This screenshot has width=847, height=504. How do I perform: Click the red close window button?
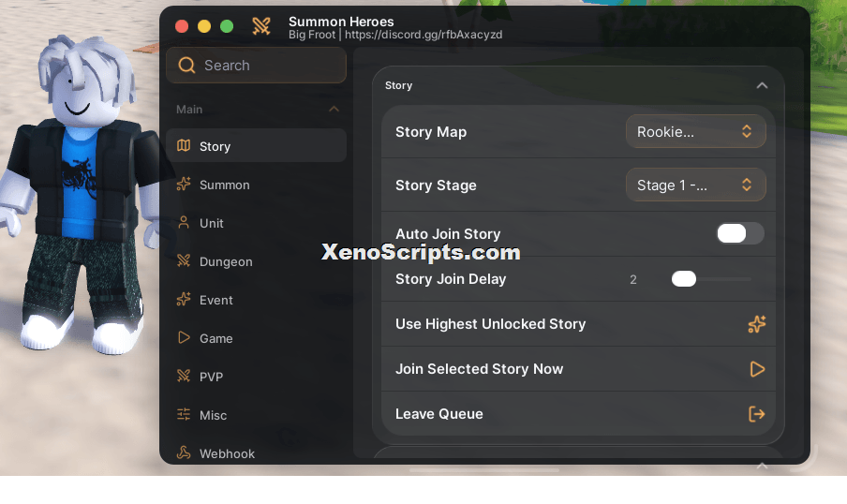tap(182, 26)
